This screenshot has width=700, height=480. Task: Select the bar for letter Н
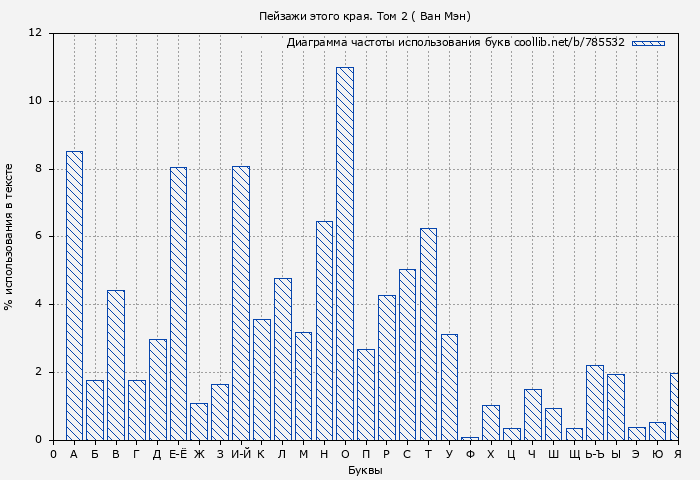[x=324, y=330]
